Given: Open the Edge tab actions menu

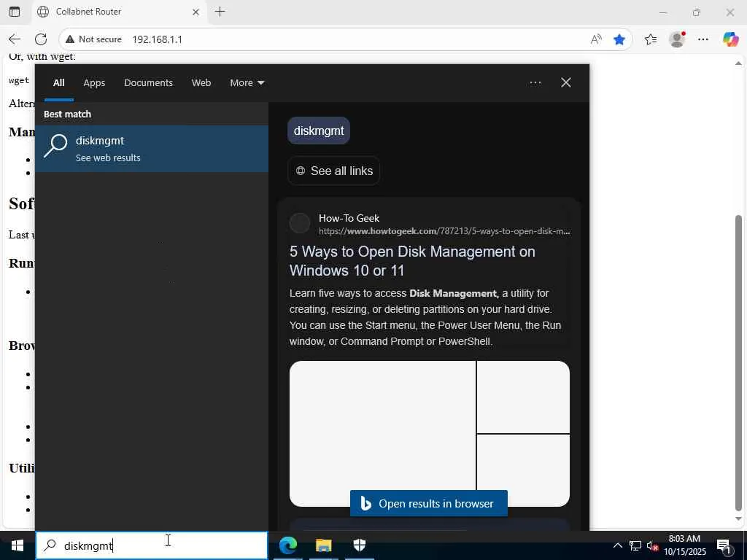Looking at the screenshot, I should [x=15, y=12].
